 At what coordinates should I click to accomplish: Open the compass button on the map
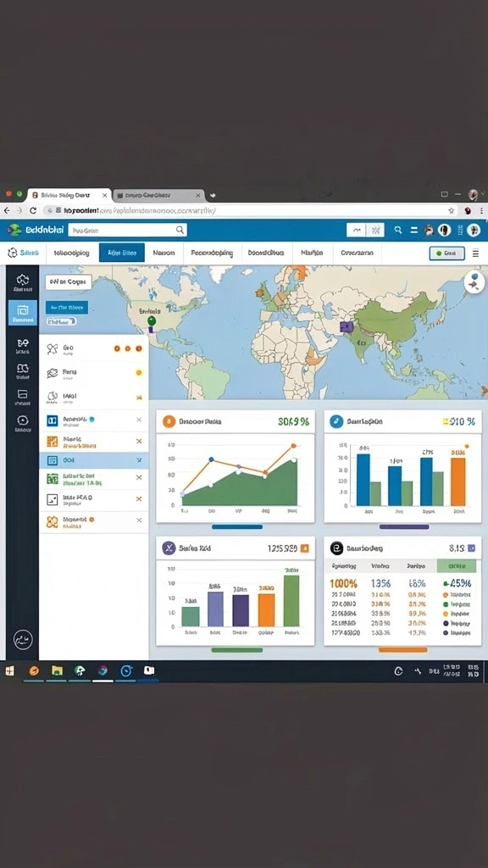474,281
